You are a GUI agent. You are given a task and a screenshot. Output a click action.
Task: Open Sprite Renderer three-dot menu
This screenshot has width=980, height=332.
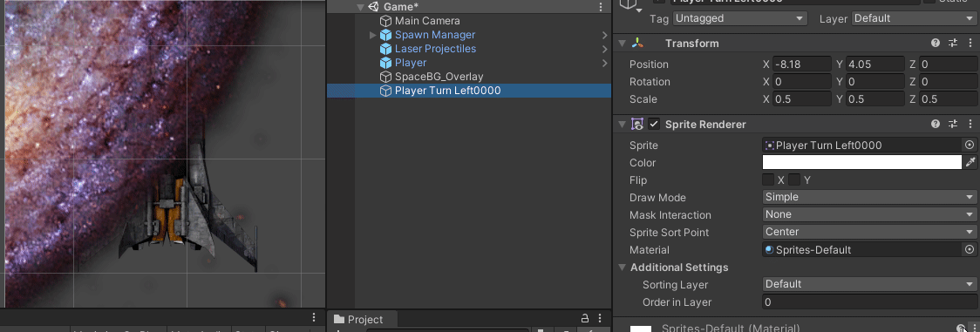tap(970, 125)
